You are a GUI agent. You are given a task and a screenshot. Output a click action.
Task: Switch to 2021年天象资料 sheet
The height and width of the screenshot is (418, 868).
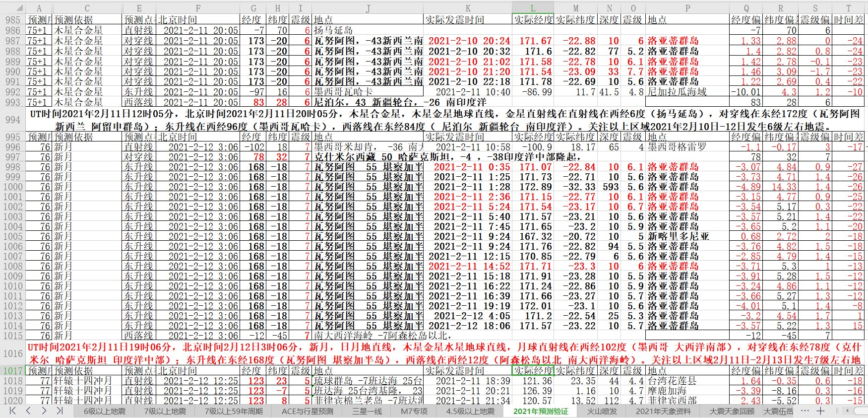click(x=663, y=412)
